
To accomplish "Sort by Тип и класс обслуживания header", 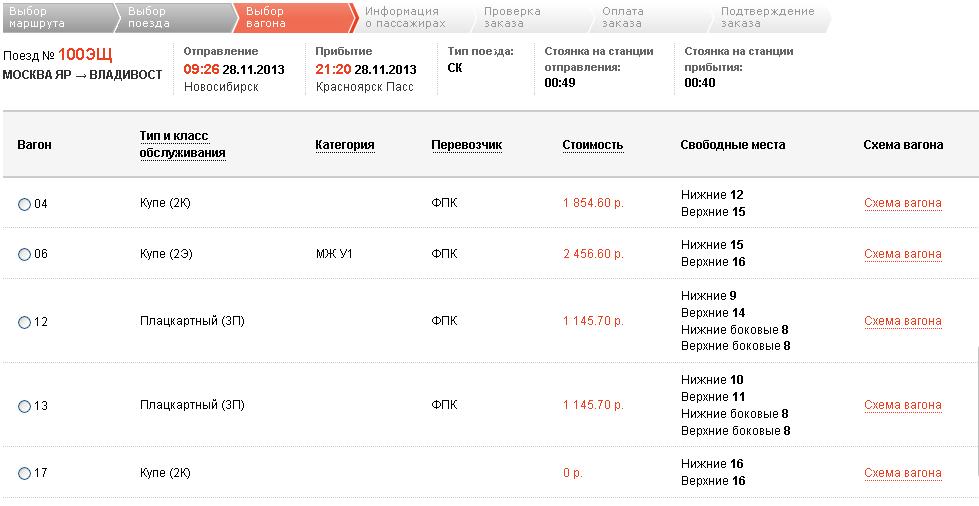I will click(183, 145).
